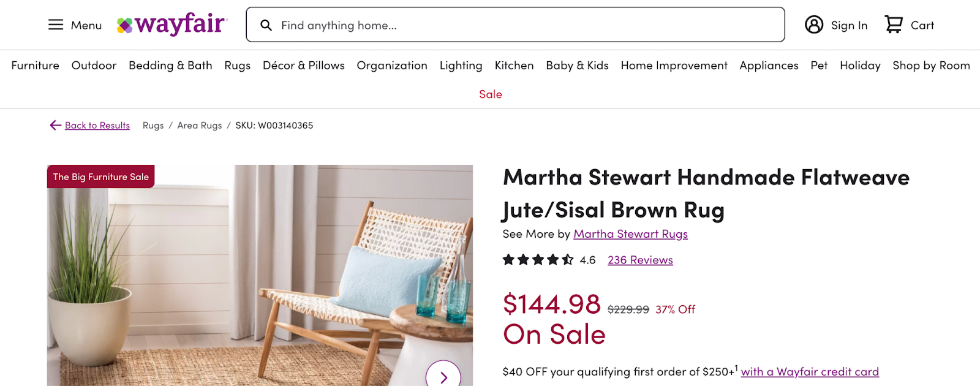Click the search magnifying glass icon
The image size is (980, 386).
click(x=266, y=25)
